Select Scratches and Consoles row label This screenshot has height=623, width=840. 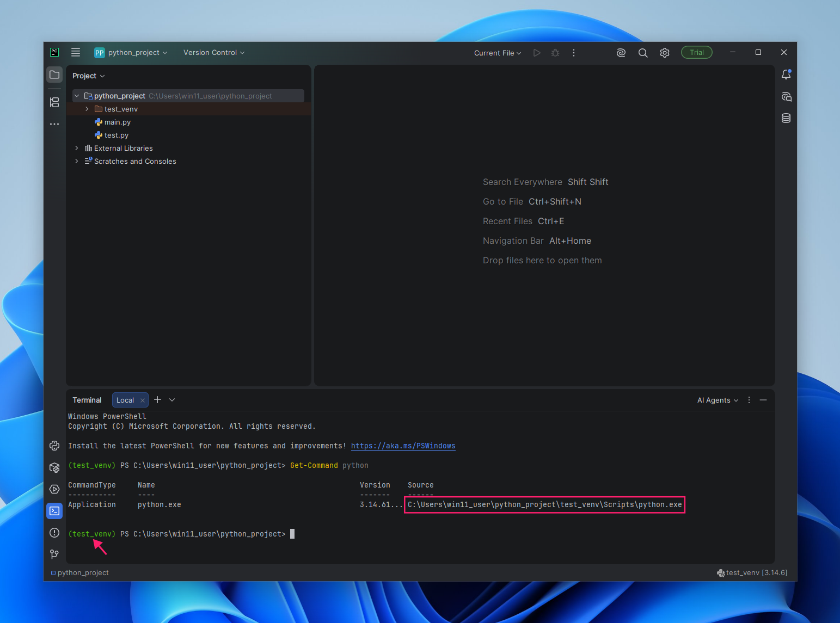click(x=135, y=161)
